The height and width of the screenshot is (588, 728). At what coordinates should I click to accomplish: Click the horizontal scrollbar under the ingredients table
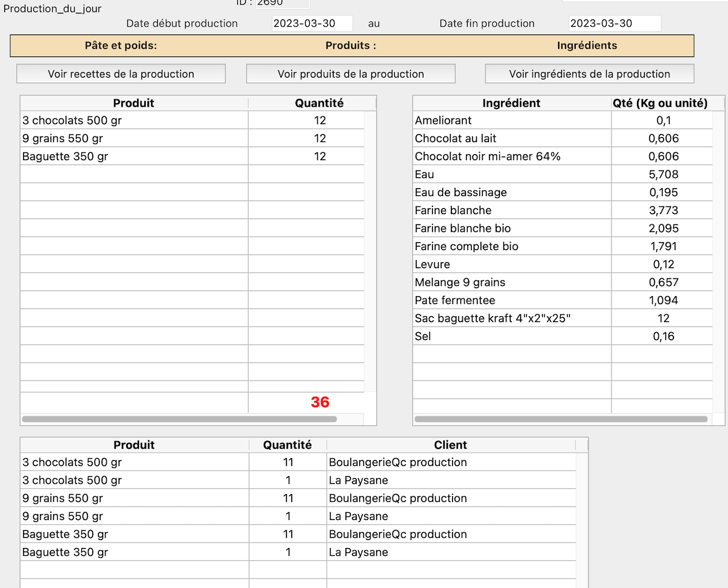click(561, 419)
